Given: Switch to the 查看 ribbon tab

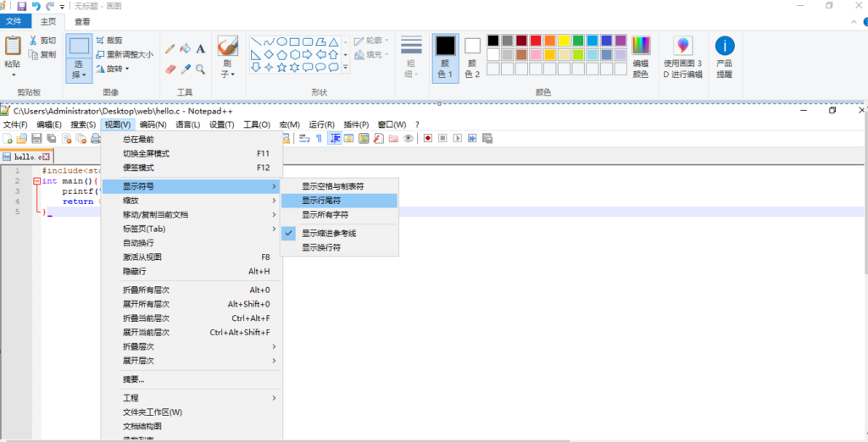Looking at the screenshot, I should point(82,21).
